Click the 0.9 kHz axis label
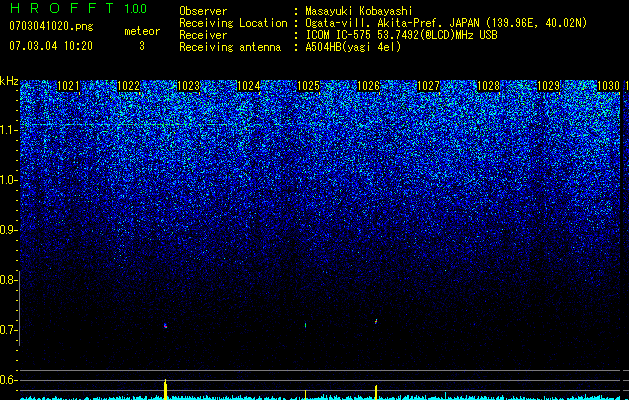 tap(7, 230)
